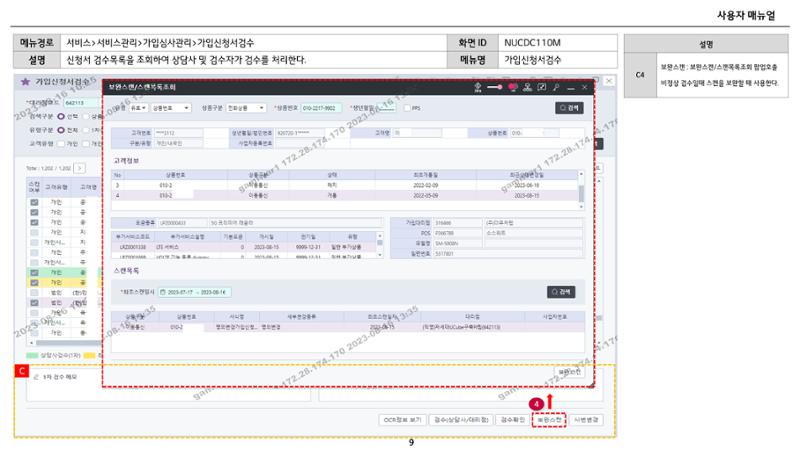The height and width of the screenshot is (450, 800).
Task: Click the calendar icon in 최초스캔일시 field
Action: tap(163, 292)
